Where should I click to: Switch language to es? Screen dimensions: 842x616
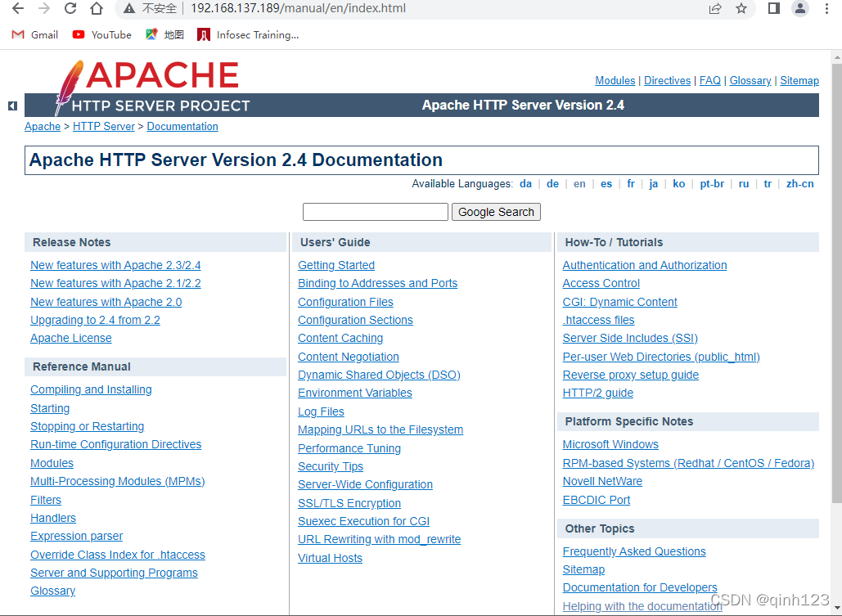coord(606,184)
